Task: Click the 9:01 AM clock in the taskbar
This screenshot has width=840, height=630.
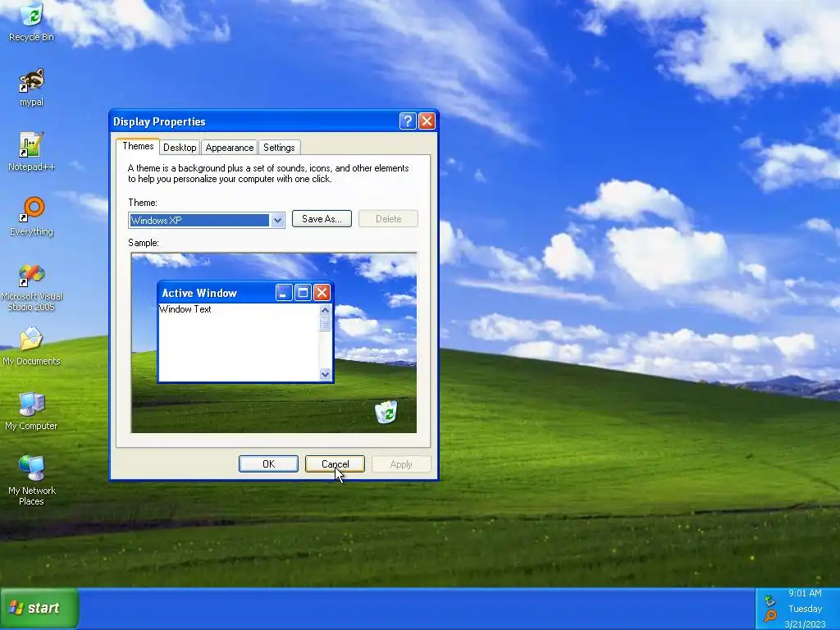Action: click(x=805, y=593)
